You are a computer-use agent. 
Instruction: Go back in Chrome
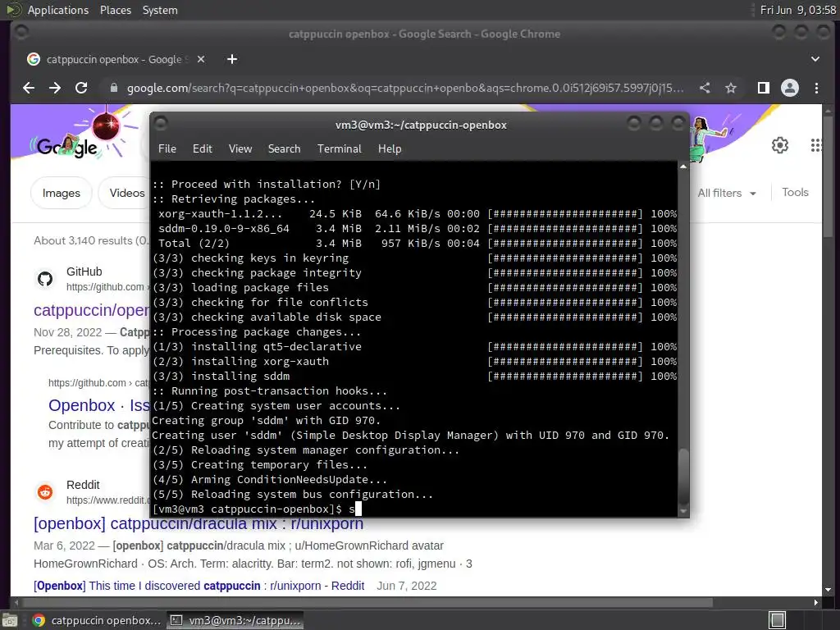click(x=29, y=88)
